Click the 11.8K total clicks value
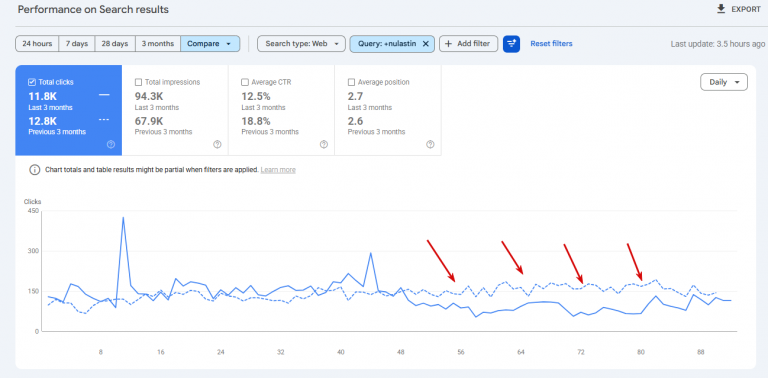 (43, 96)
